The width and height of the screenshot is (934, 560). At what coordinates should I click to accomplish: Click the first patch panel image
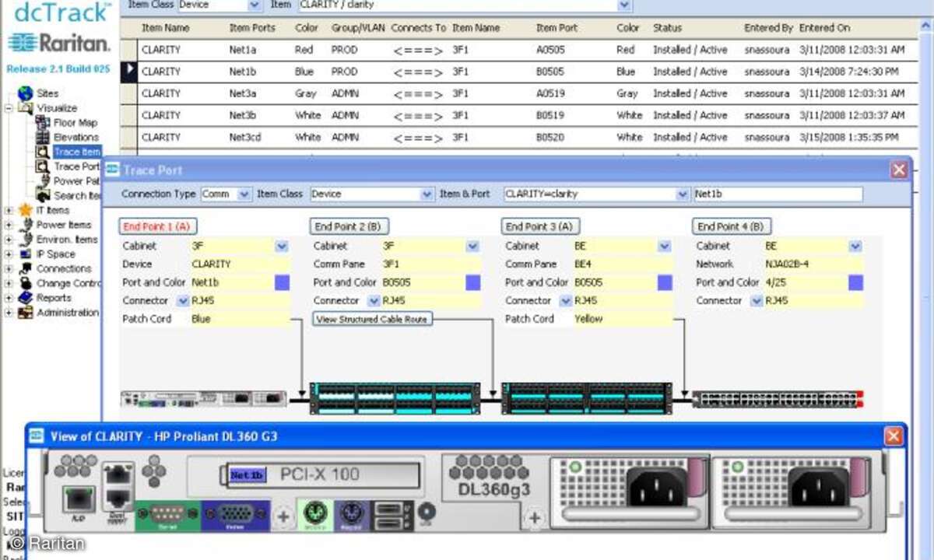pyautogui.click(x=395, y=398)
